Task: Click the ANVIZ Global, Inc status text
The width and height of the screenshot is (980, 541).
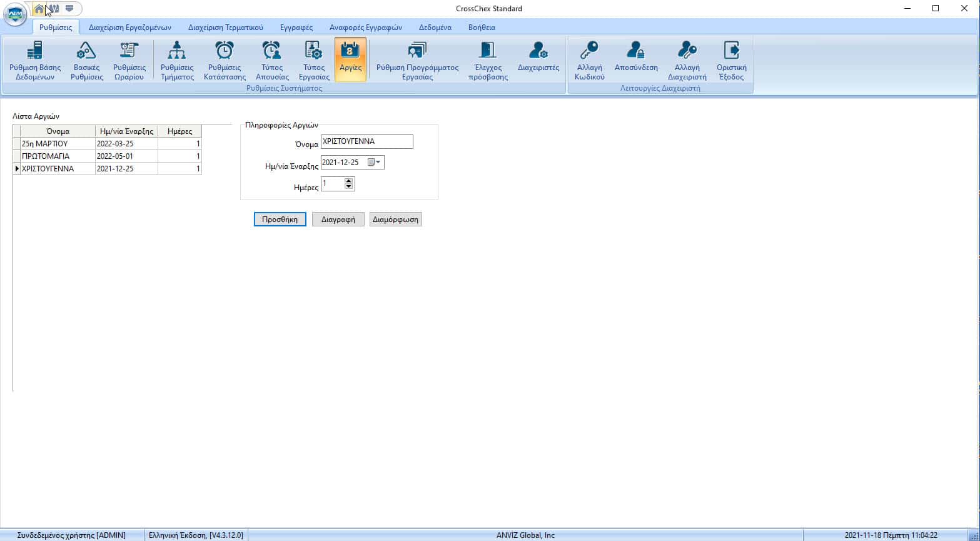Action: [x=525, y=535]
